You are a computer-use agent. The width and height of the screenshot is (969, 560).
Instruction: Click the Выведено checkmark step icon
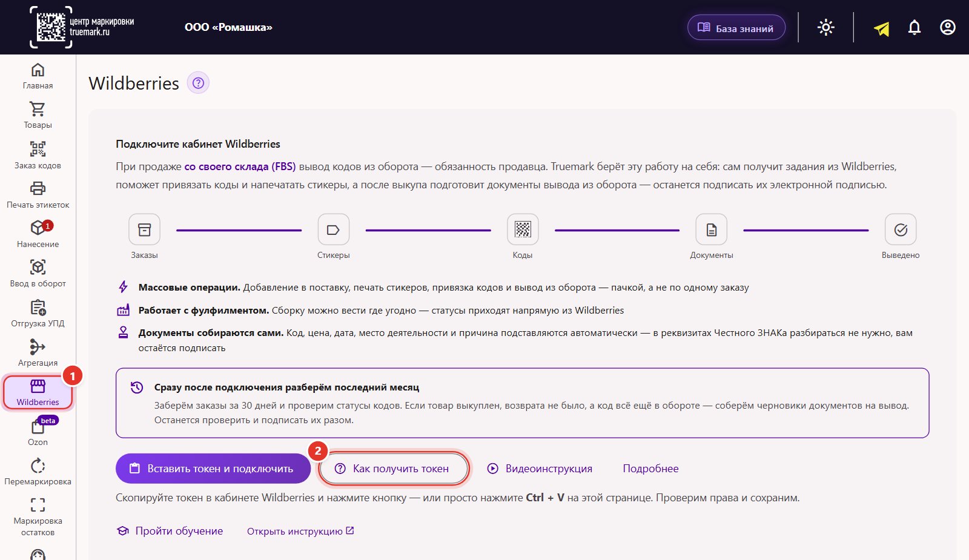901,229
